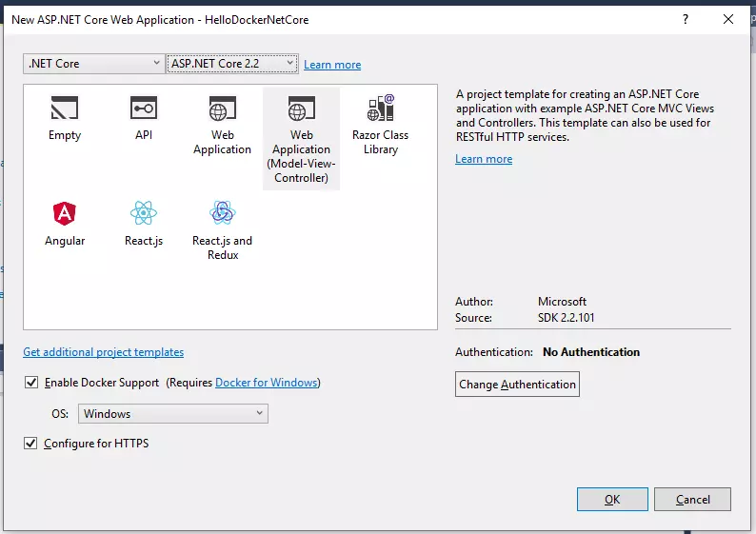Close the New ASP.NET Core dialog
This screenshot has width=756, height=534.
point(728,19)
